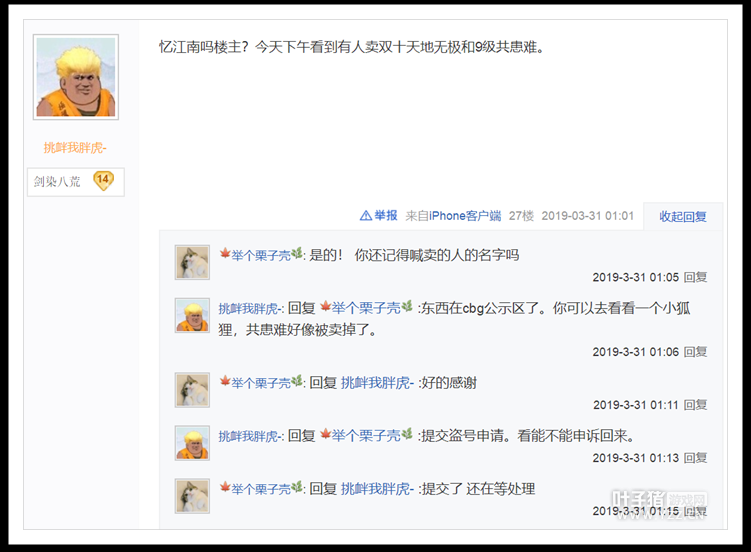
Task: Click the 挑衅我胖虎- mention in the 好的感谢 reply
Action: (377, 383)
